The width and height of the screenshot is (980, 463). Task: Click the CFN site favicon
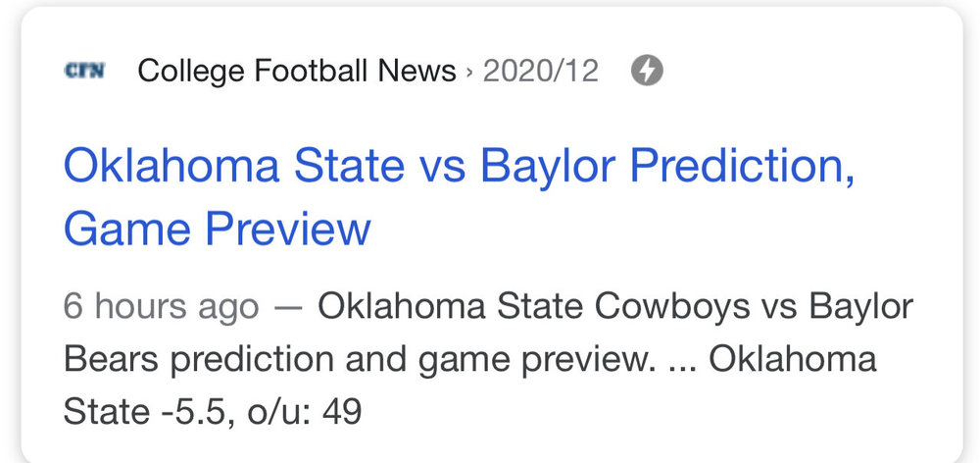coord(83,71)
